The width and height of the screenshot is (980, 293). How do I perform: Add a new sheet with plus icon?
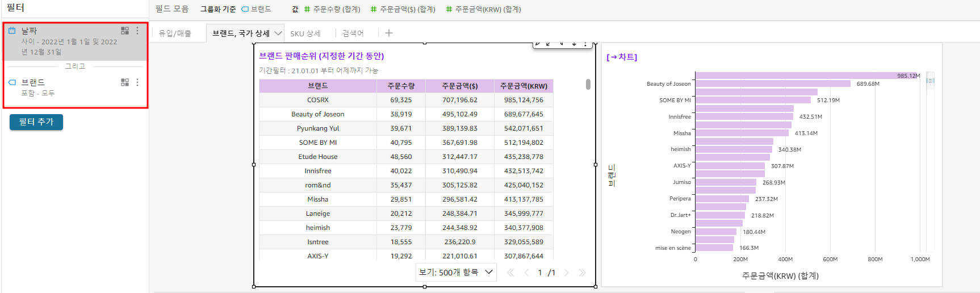[389, 33]
